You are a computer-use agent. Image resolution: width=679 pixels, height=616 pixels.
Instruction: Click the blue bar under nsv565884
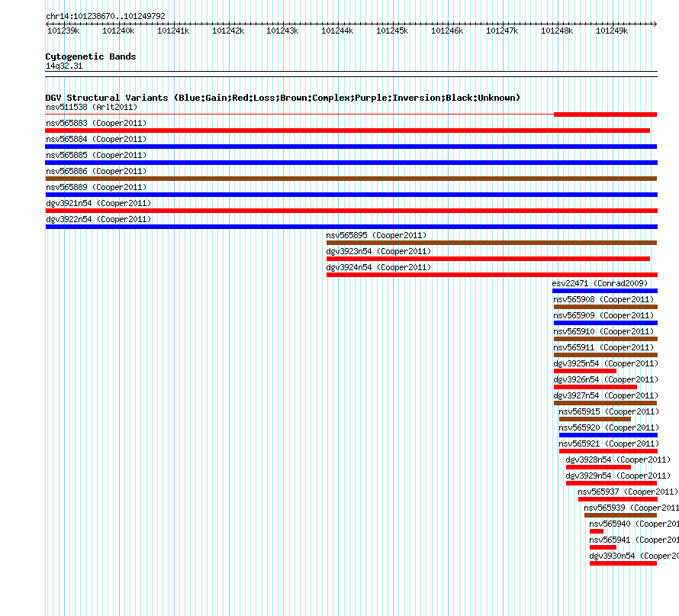tap(351, 147)
